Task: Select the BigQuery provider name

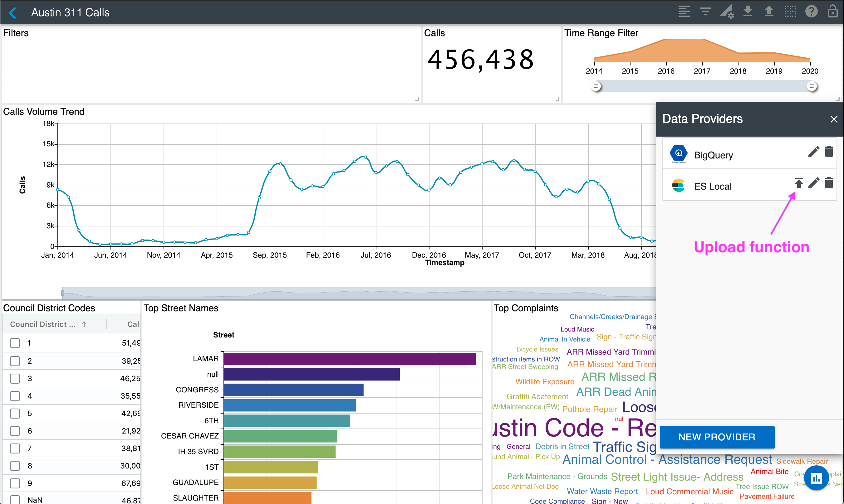Action: [x=713, y=155]
